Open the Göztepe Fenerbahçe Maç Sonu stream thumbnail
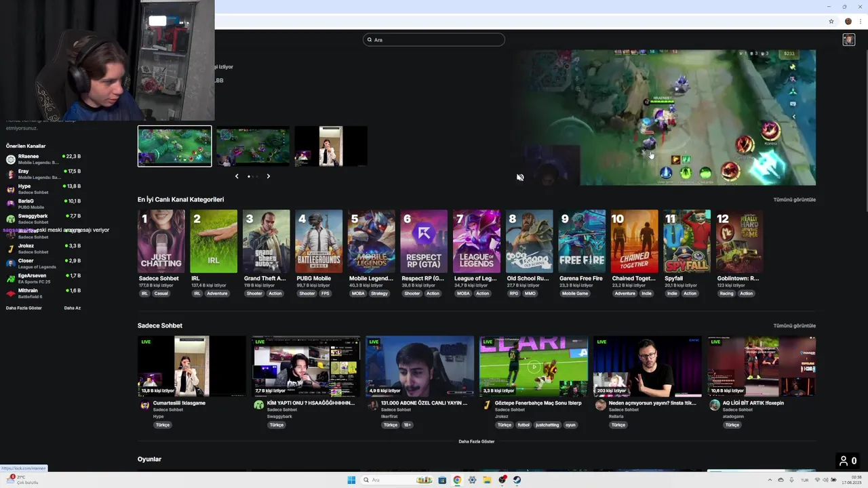The width and height of the screenshot is (868, 488). point(534,366)
